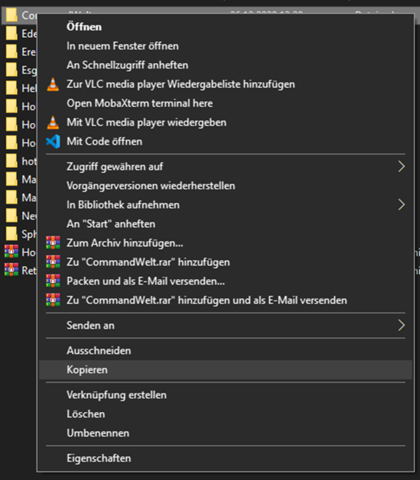The image size is (420, 480).
Task: Click WinRAR icon beside Zu "CommandWelt.rar" hinzufügen
Action: pos(53,262)
